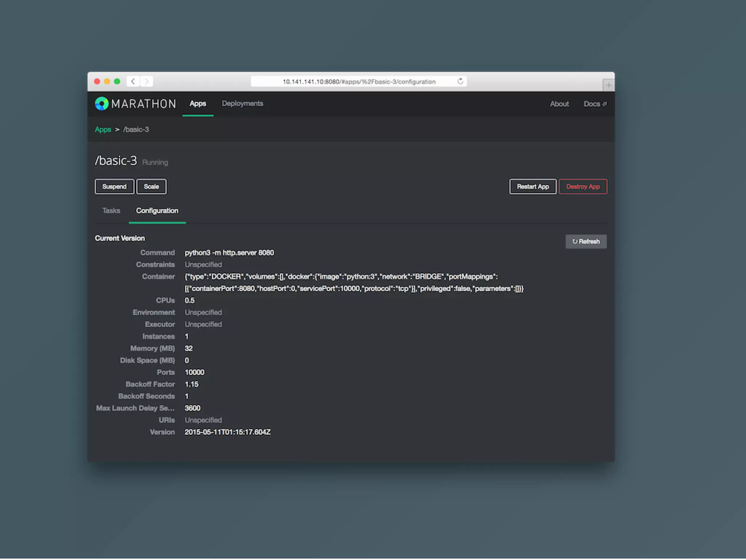Click the Apps breadcrumb link
This screenshot has height=560, width=746.
[x=103, y=130]
